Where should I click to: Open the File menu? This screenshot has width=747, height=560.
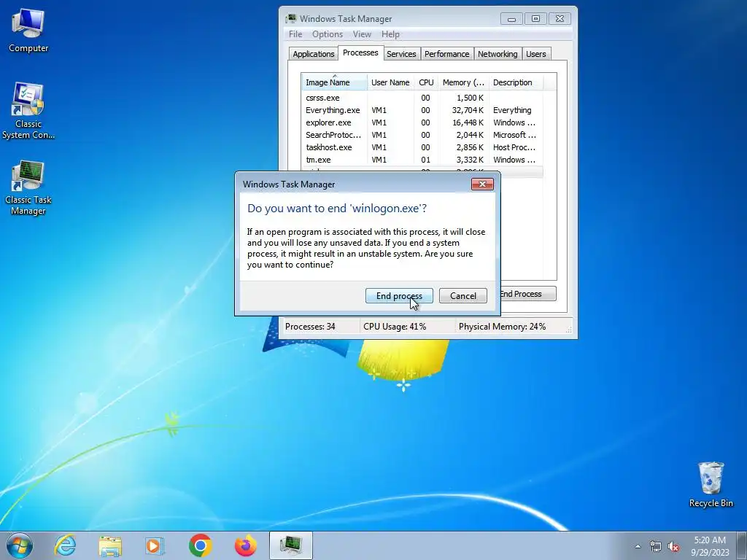pyautogui.click(x=295, y=34)
